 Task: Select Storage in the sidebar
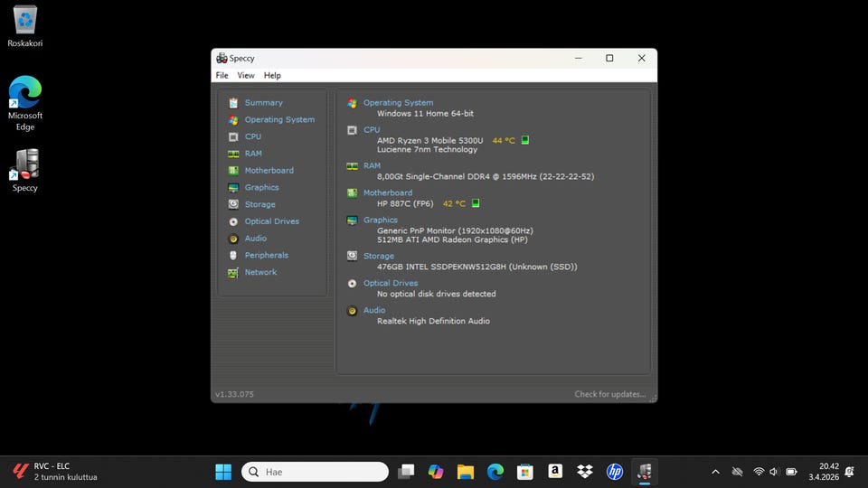click(x=260, y=205)
